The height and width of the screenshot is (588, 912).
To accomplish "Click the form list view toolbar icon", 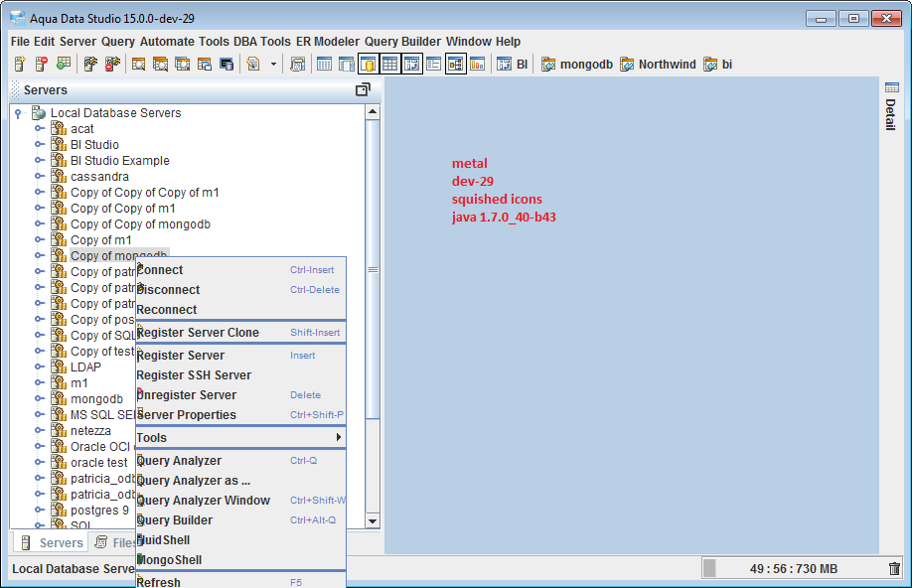I will coord(433,64).
